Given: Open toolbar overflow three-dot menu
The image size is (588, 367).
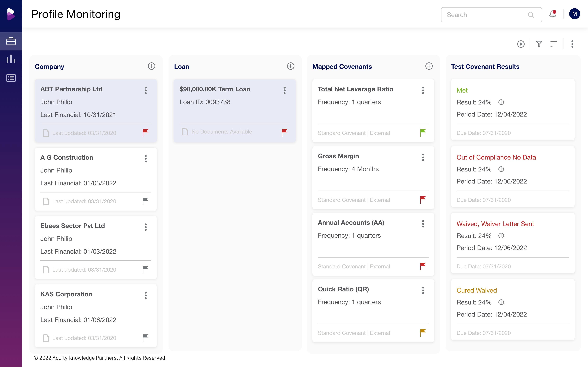Looking at the screenshot, I should 572,44.
